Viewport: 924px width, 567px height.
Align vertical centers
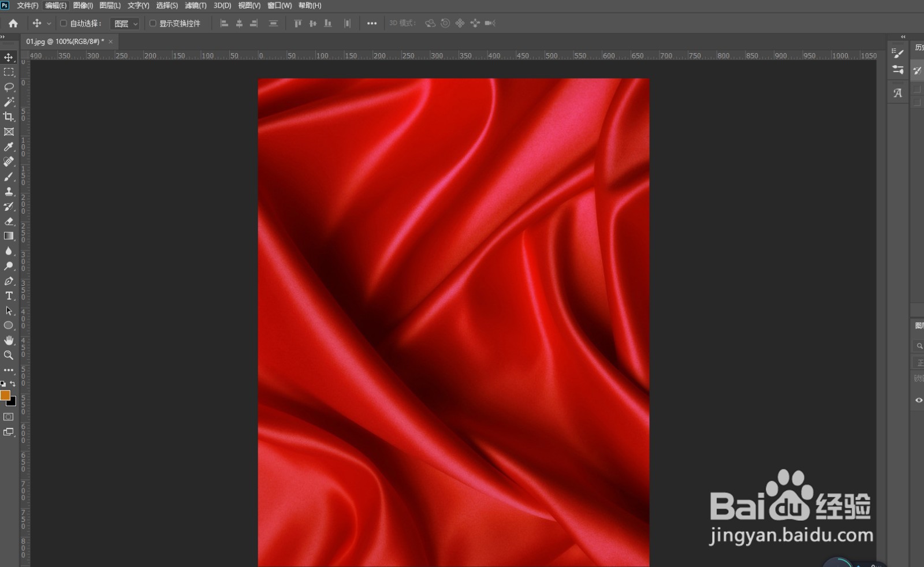313,24
